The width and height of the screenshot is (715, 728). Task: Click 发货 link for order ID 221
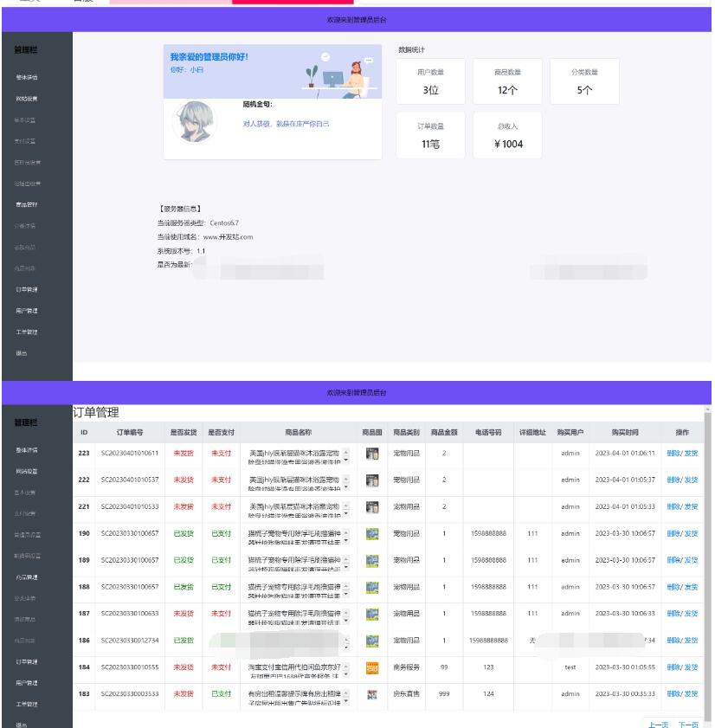point(691,506)
